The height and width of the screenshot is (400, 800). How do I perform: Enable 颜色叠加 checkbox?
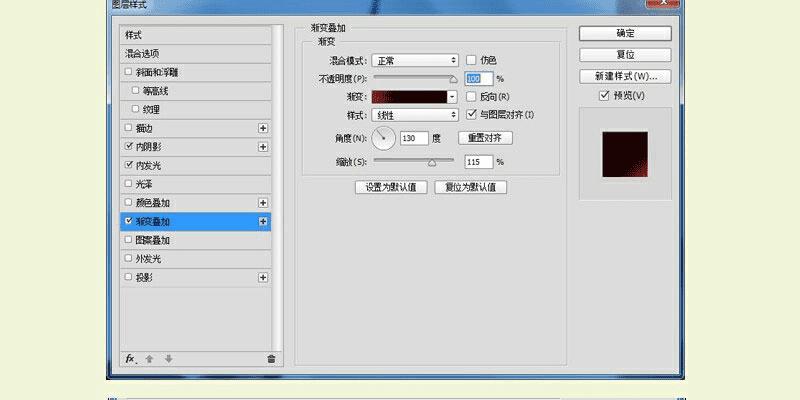pyautogui.click(x=129, y=202)
